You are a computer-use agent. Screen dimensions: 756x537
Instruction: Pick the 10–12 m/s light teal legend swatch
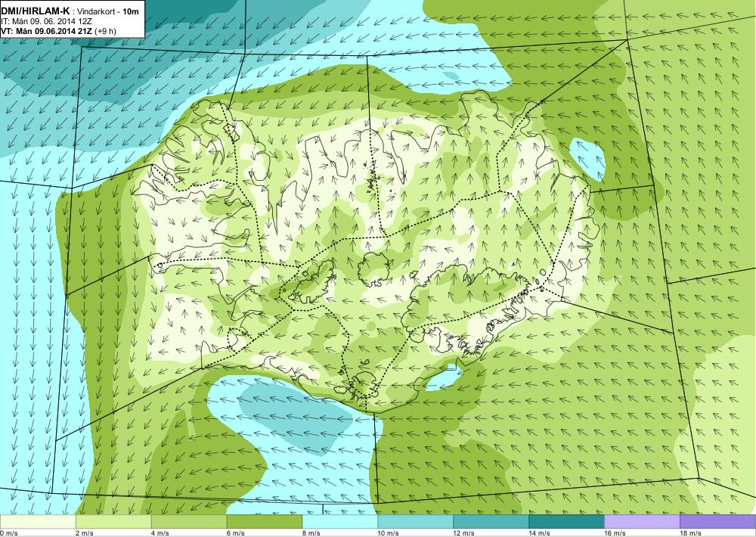pyautogui.click(x=416, y=522)
